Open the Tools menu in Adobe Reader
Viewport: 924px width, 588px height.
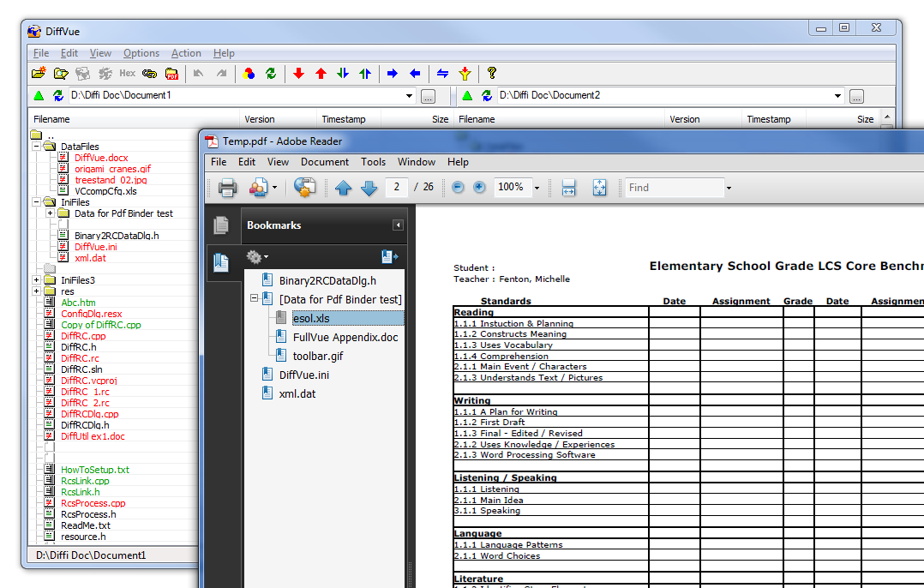374,162
